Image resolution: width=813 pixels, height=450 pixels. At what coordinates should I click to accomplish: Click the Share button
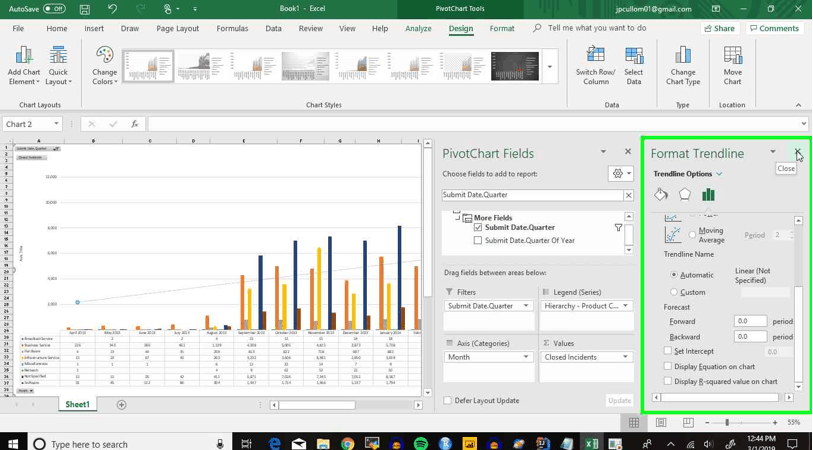point(720,29)
